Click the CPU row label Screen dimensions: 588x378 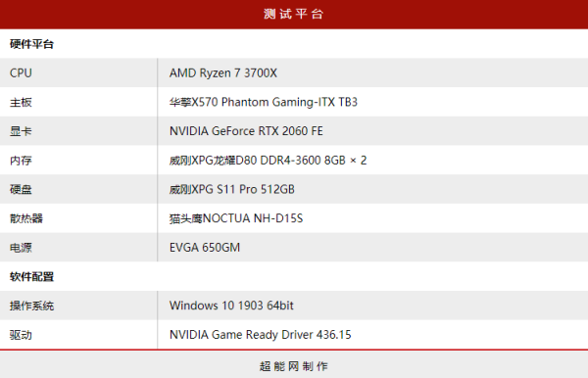coord(21,72)
